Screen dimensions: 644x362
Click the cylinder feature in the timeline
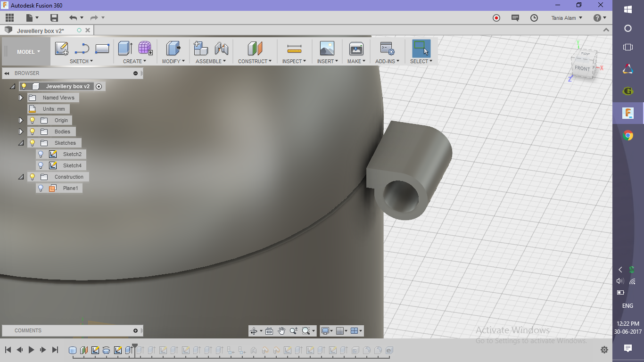coord(73,350)
